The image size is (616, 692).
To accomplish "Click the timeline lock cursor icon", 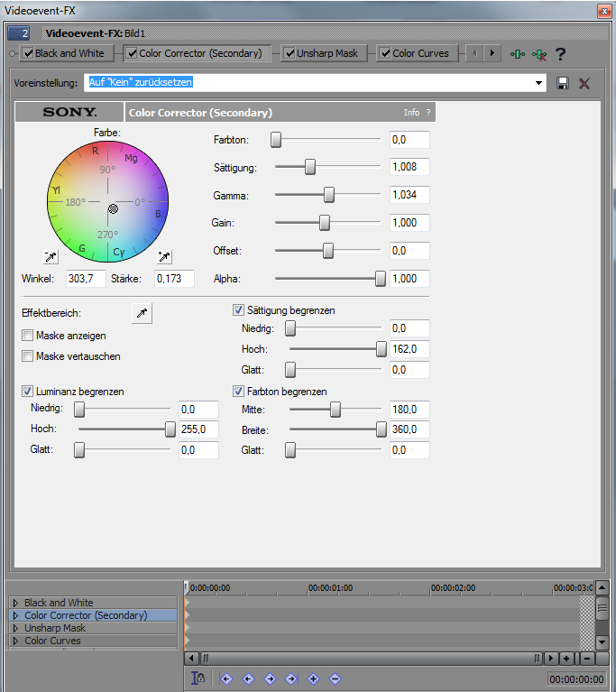I will point(198,678).
